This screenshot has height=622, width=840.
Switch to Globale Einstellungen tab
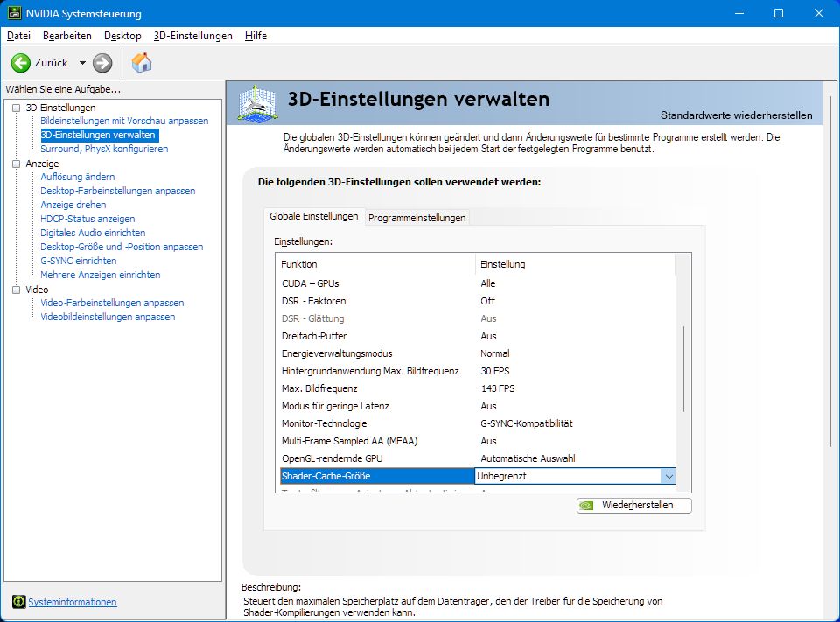click(x=314, y=216)
